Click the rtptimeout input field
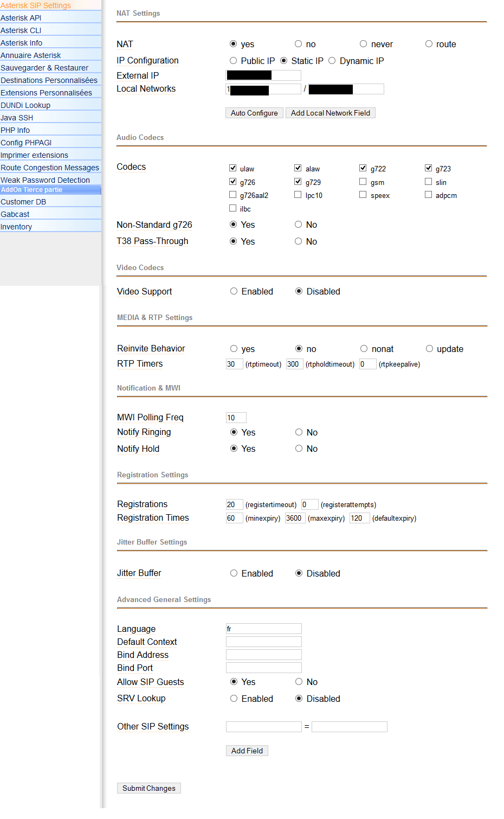504x819 pixels. coord(234,364)
